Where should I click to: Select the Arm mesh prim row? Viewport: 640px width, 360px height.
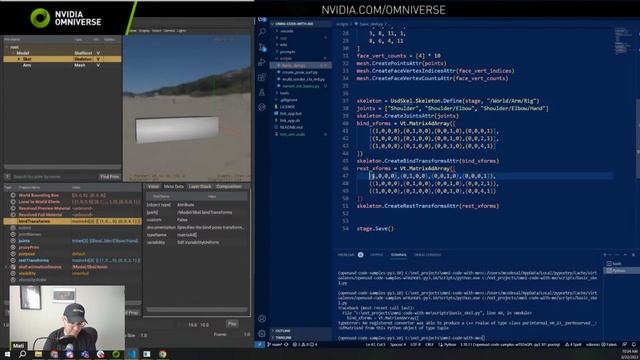click(62, 65)
